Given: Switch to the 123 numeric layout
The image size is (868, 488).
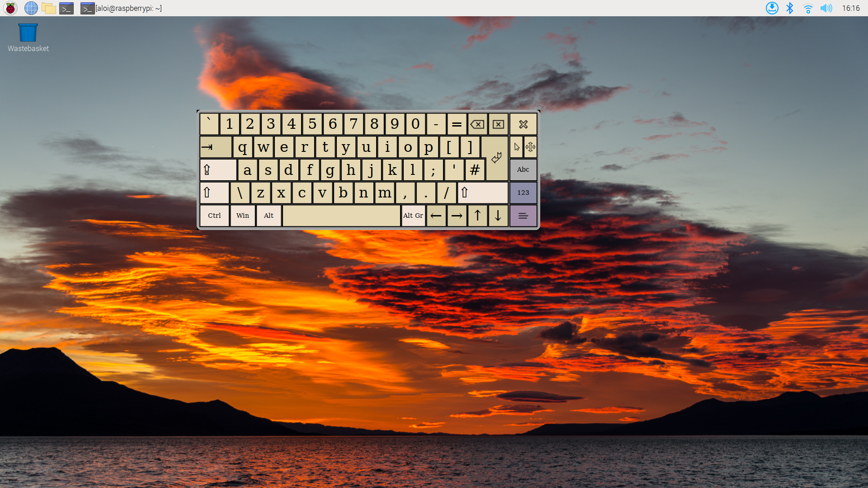Looking at the screenshot, I should 523,193.
